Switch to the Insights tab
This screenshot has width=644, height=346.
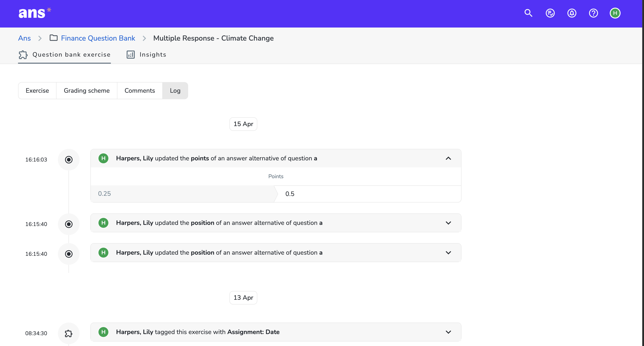146,55
